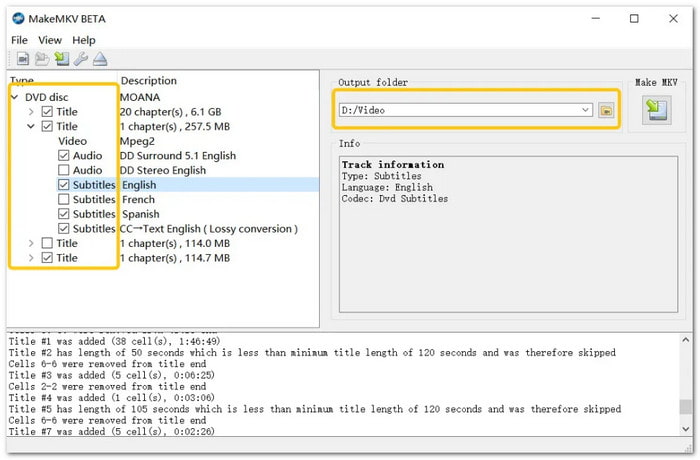Check the French Subtitles checkbox
The image size is (700, 460).
(x=63, y=199)
